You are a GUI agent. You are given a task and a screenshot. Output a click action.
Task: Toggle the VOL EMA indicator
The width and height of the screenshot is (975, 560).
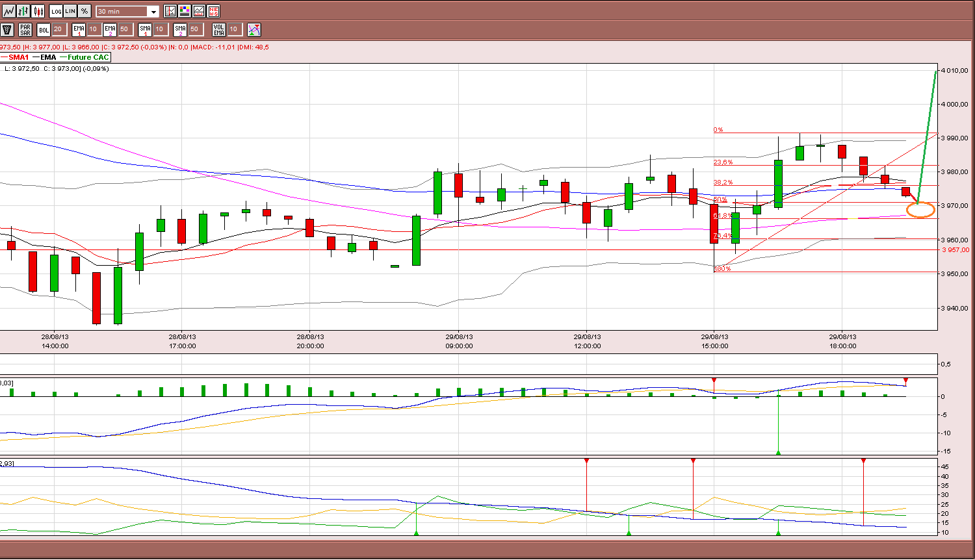pyautogui.click(x=219, y=29)
